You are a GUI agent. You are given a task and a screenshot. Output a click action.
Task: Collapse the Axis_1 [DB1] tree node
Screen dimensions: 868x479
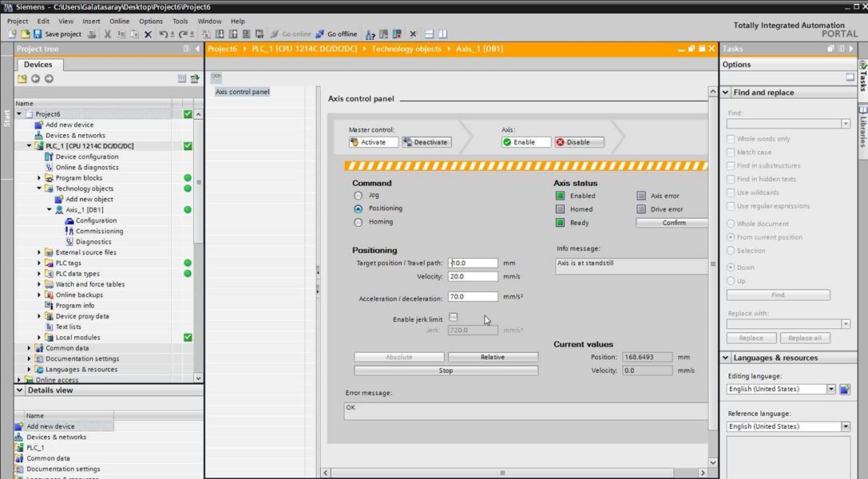[x=50, y=210]
